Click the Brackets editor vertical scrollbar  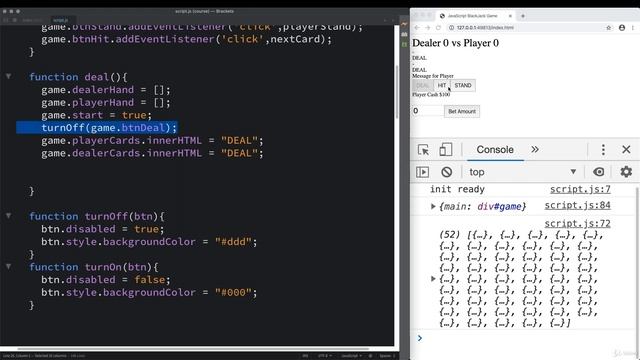point(396,92)
